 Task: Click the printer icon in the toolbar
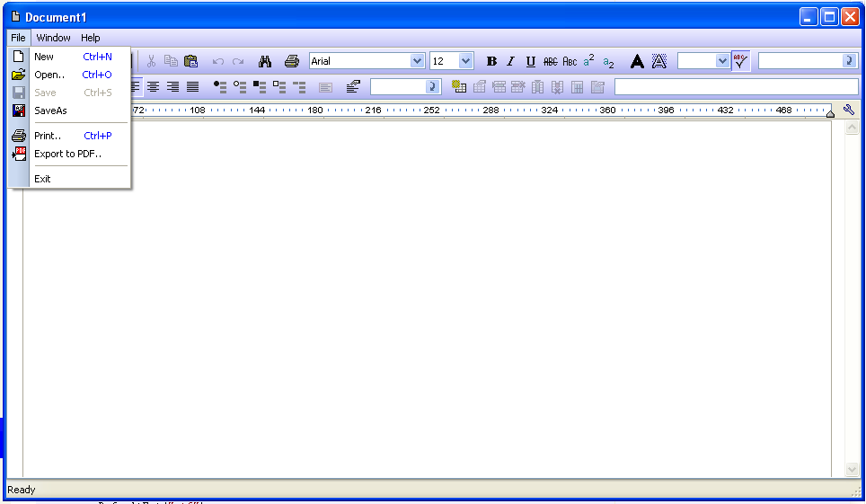(291, 61)
